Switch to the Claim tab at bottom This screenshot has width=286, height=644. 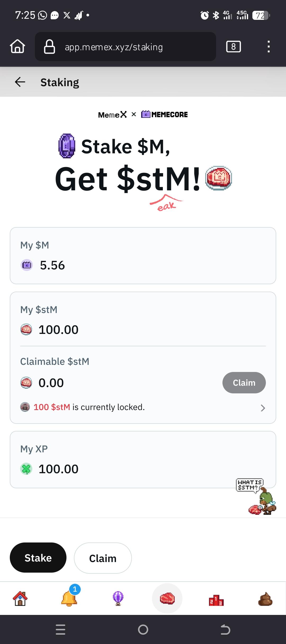click(103, 558)
